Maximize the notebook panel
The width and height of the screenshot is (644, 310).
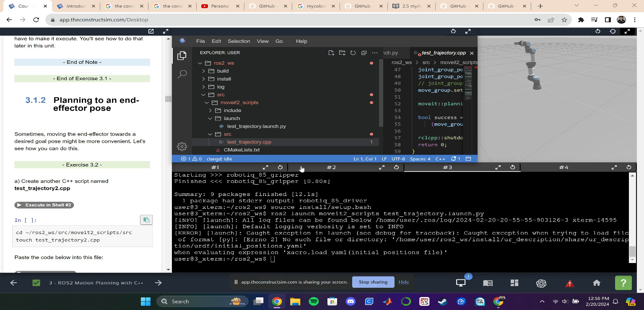pyautogui.click(x=166, y=31)
